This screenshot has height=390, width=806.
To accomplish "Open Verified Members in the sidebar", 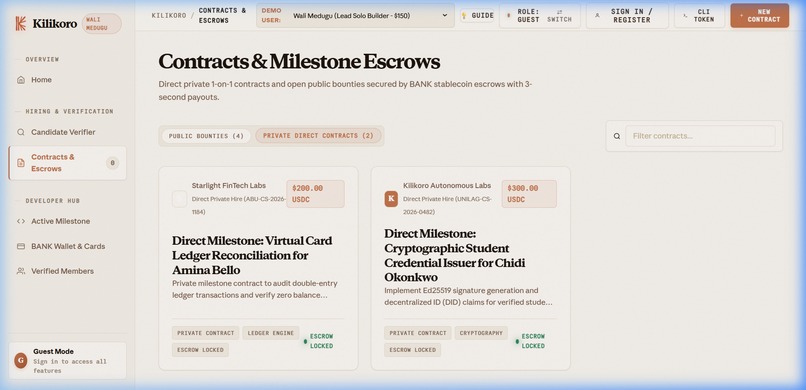I will coord(67,271).
